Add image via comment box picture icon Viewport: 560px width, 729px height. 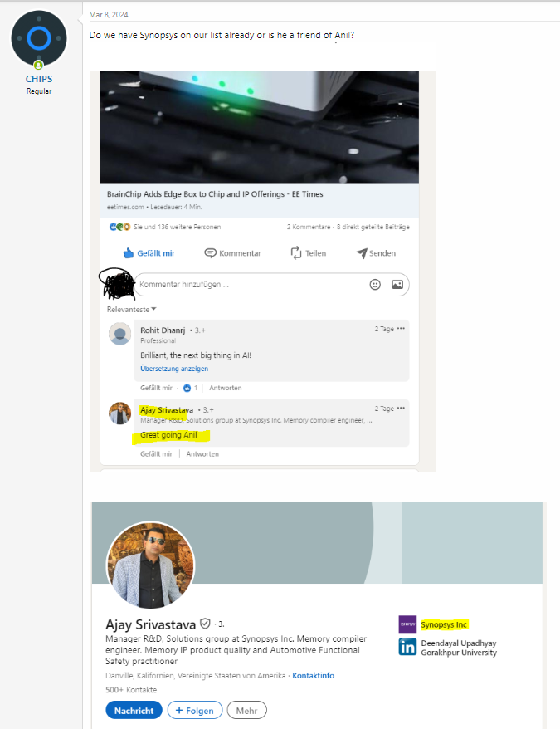[397, 285]
